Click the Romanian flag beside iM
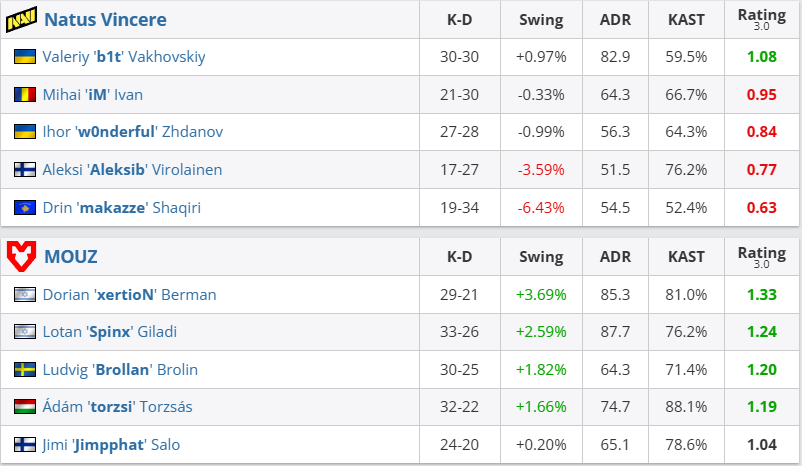The height and width of the screenshot is (466, 802). (25, 95)
